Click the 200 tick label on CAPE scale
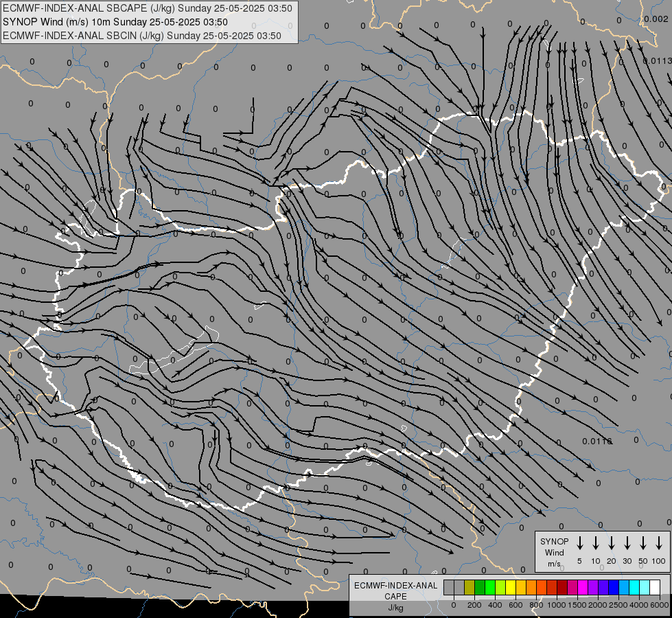 tap(474, 605)
